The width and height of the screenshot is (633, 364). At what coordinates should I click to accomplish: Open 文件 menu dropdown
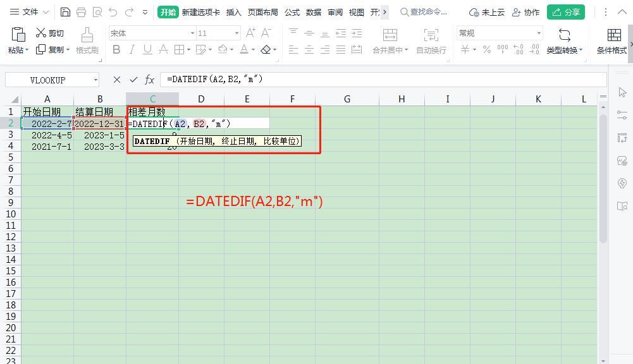click(29, 12)
